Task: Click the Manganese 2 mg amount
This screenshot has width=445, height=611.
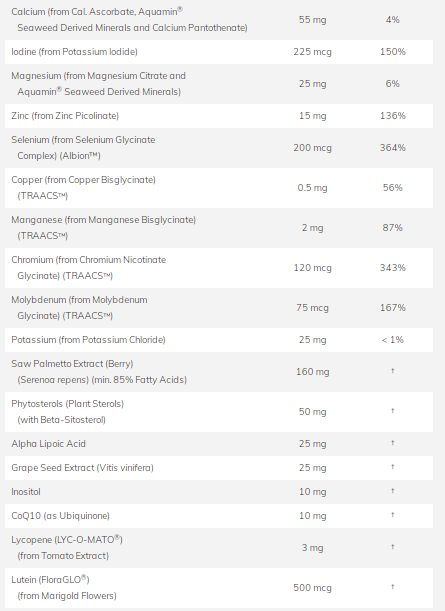Action: tap(313, 228)
